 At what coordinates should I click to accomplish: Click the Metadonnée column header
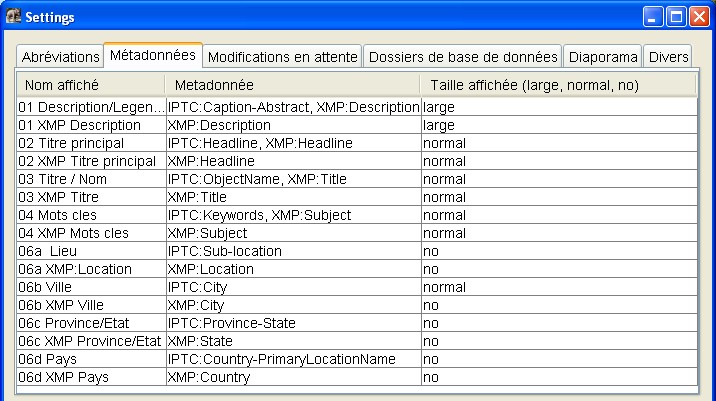click(293, 85)
